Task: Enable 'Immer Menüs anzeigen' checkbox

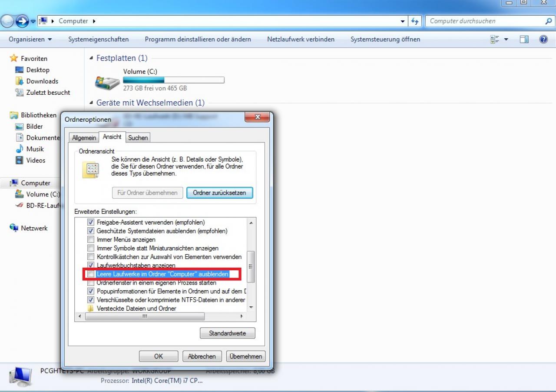Action: [x=91, y=239]
